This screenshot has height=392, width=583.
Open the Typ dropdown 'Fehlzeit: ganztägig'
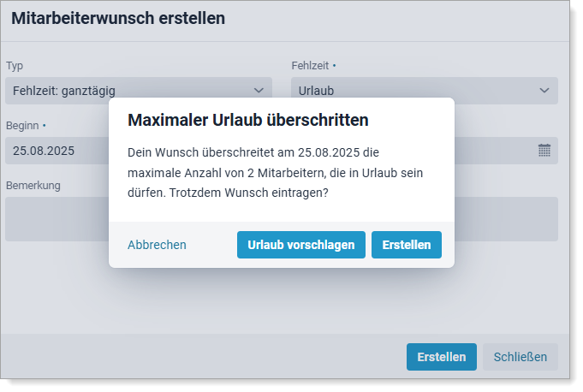click(139, 91)
